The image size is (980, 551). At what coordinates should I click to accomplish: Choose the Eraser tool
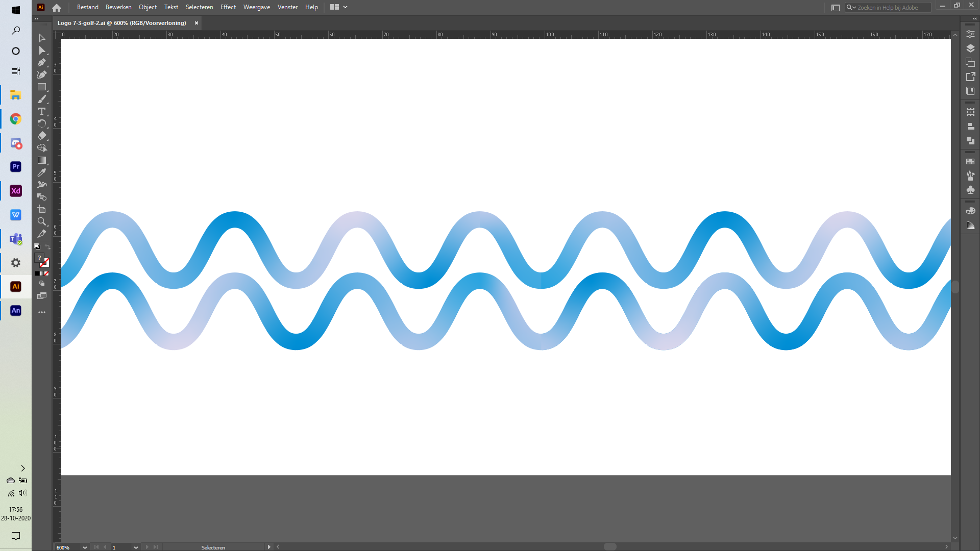pyautogui.click(x=42, y=136)
